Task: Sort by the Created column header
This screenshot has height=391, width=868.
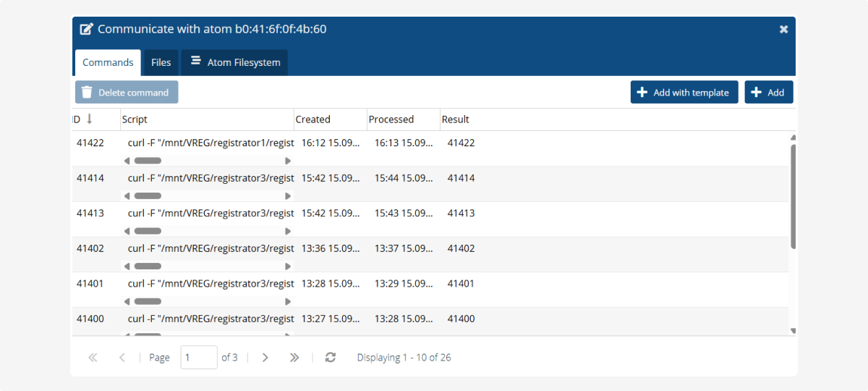Action: click(313, 119)
